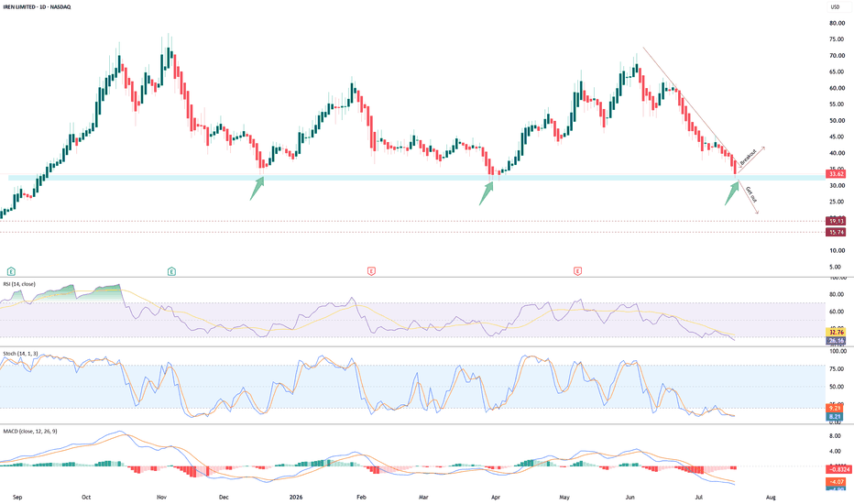Click the 26.16 RSI value tag
Image resolution: width=854 pixels, height=504 pixels.
pos(836,341)
